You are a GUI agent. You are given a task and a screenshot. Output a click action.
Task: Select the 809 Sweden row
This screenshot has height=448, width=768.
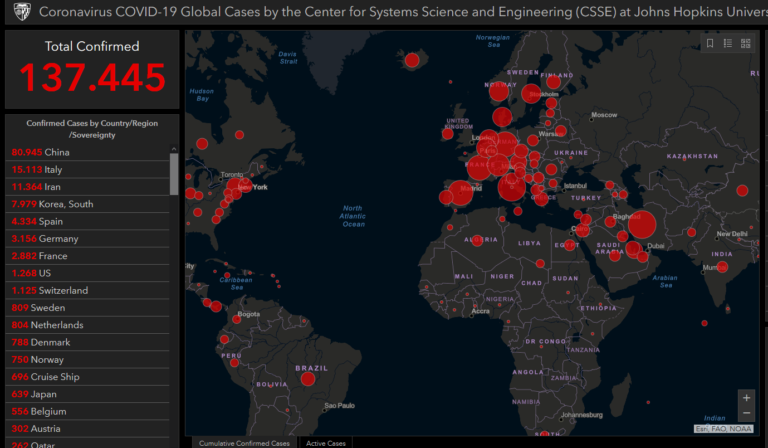87,307
